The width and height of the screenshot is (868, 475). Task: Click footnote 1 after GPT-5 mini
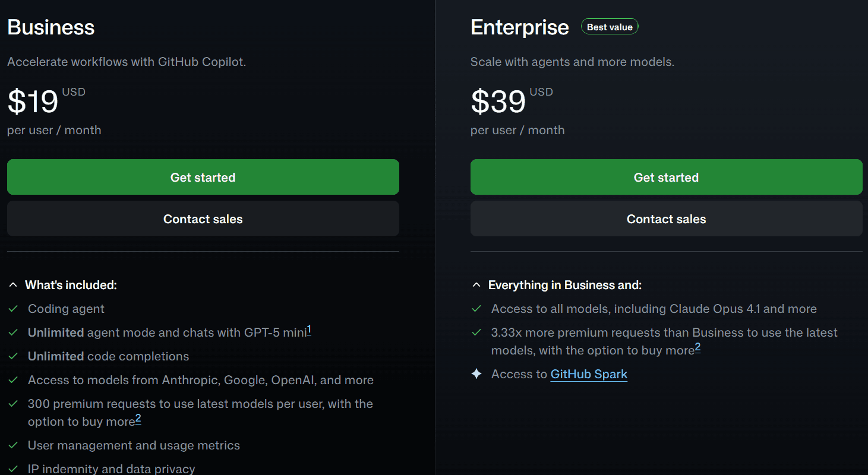[x=310, y=328]
